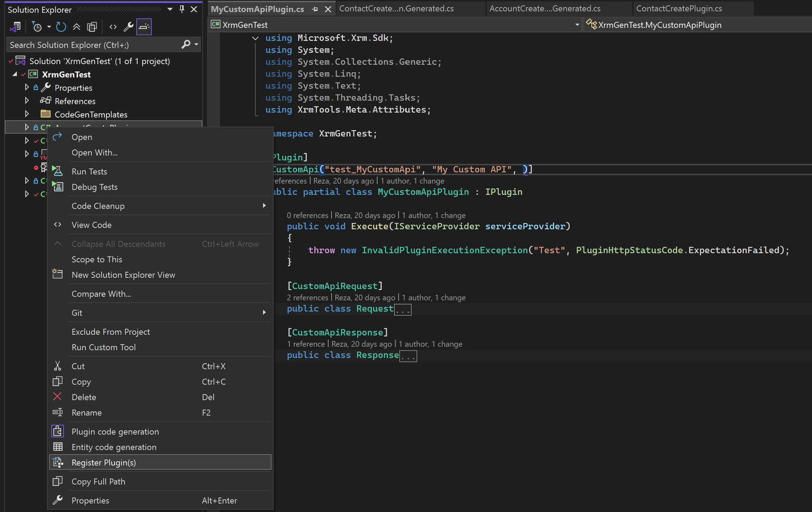The image size is (812, 512).
Task: Select Entity code generation from context menu
Action: coord(114,447)
